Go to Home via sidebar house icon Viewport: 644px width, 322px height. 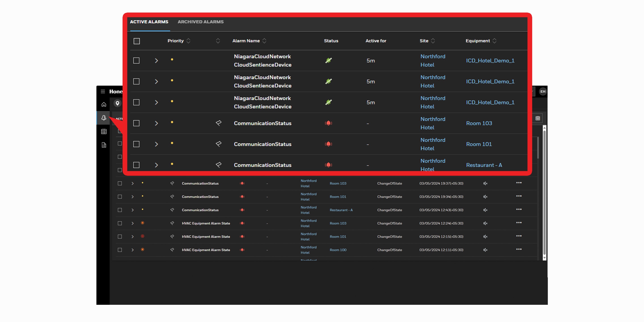point(104,104)
